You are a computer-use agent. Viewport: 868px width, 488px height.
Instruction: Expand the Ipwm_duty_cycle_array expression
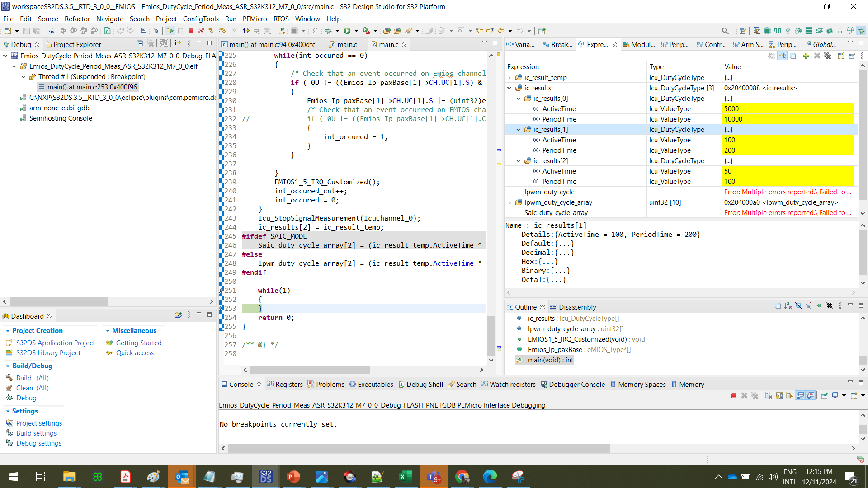point(509,202)
